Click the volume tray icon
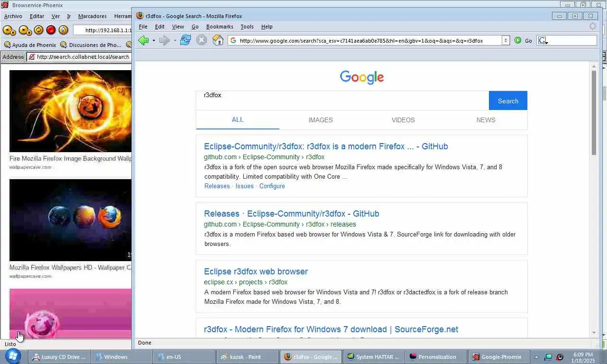 [x=560, y=357]
